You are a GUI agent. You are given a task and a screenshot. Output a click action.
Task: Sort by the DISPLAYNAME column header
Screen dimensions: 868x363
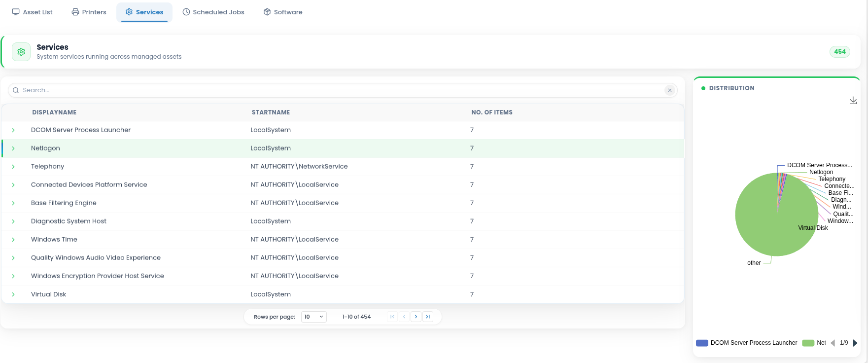point(54,112)
